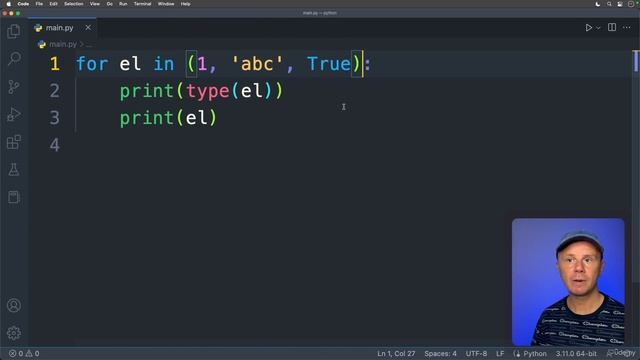Open the Window menu

(166, 4)
